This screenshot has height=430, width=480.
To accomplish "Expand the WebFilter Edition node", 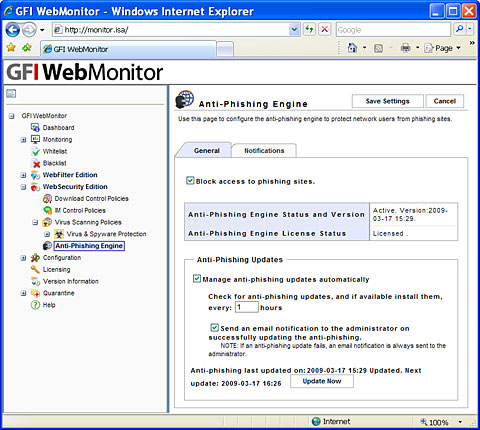I will tap(23, 175).
